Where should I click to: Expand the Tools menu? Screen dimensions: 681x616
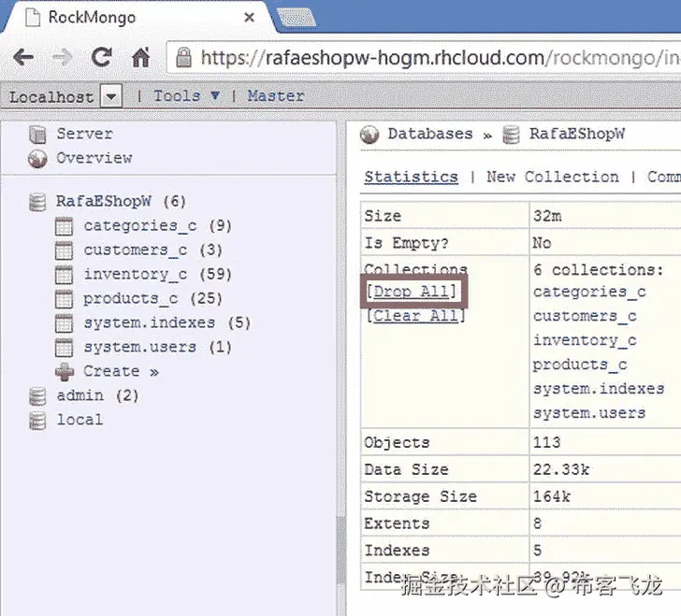click(x=187, y=95)
